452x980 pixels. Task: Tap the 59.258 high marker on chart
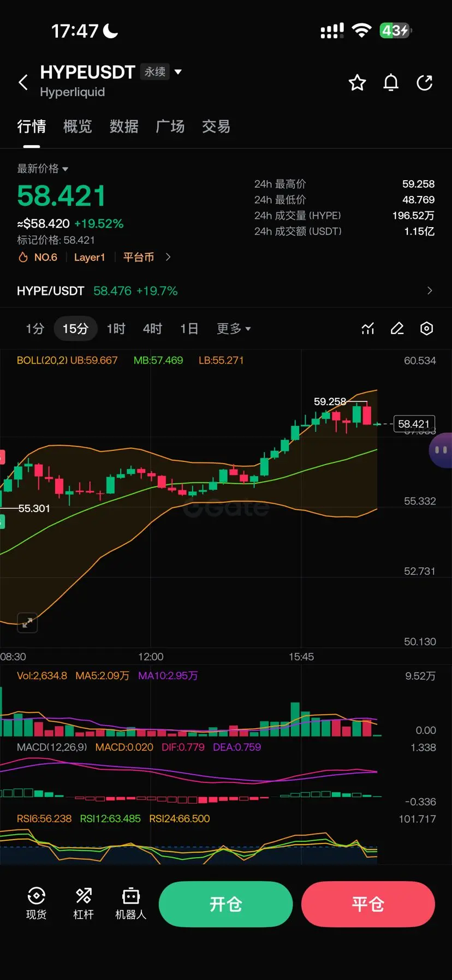point(330,401)
